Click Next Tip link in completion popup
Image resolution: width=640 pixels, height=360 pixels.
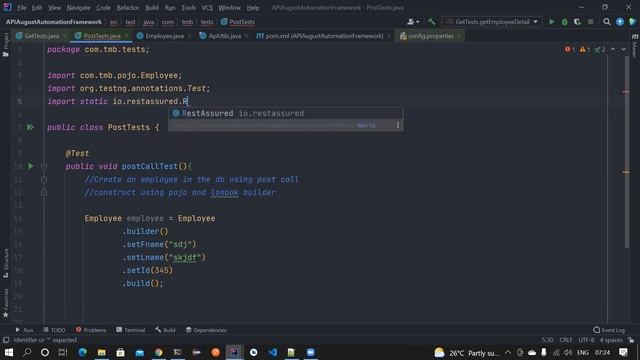point(366,125)
